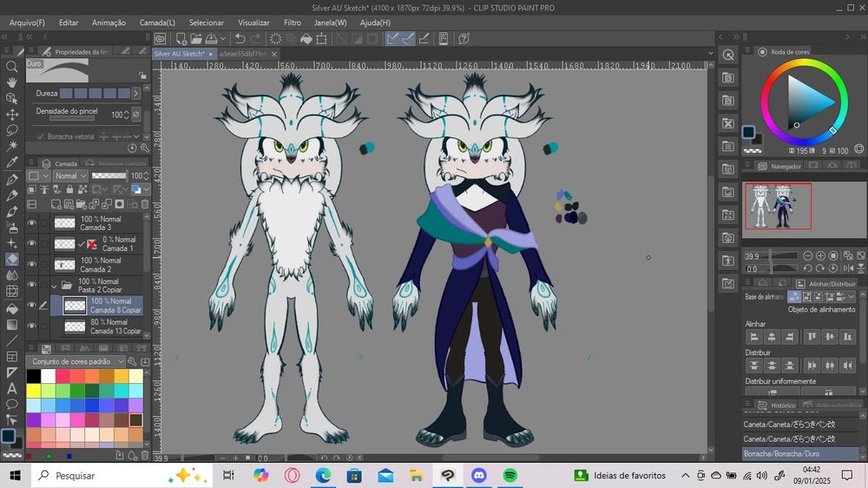This screenshot has height=488, width=868.
Task: Select the Zoom magnifier tool
Action: pos(11,67)
